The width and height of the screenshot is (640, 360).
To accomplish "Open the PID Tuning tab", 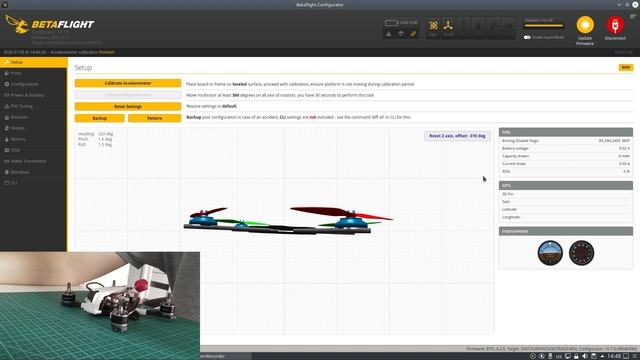I will click(33, 106).
